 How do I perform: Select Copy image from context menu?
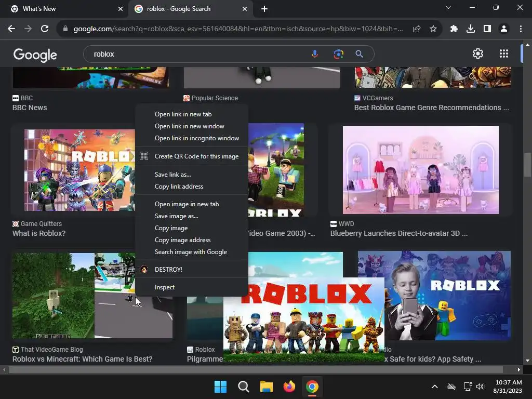coord(192,228)
